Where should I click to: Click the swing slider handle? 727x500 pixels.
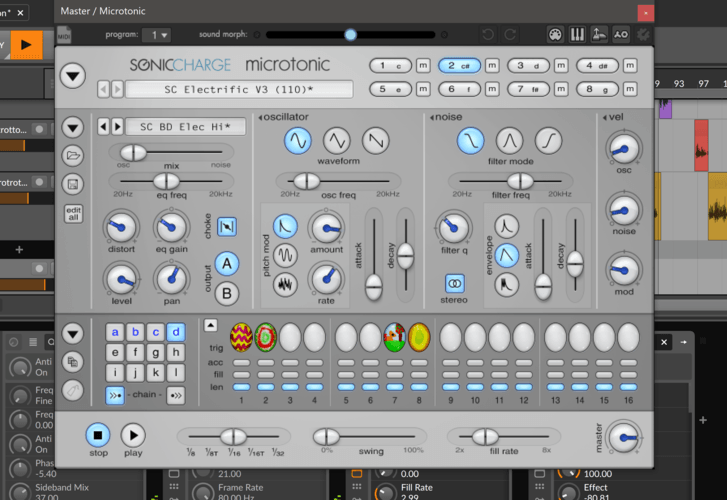(x=326, y=436)
